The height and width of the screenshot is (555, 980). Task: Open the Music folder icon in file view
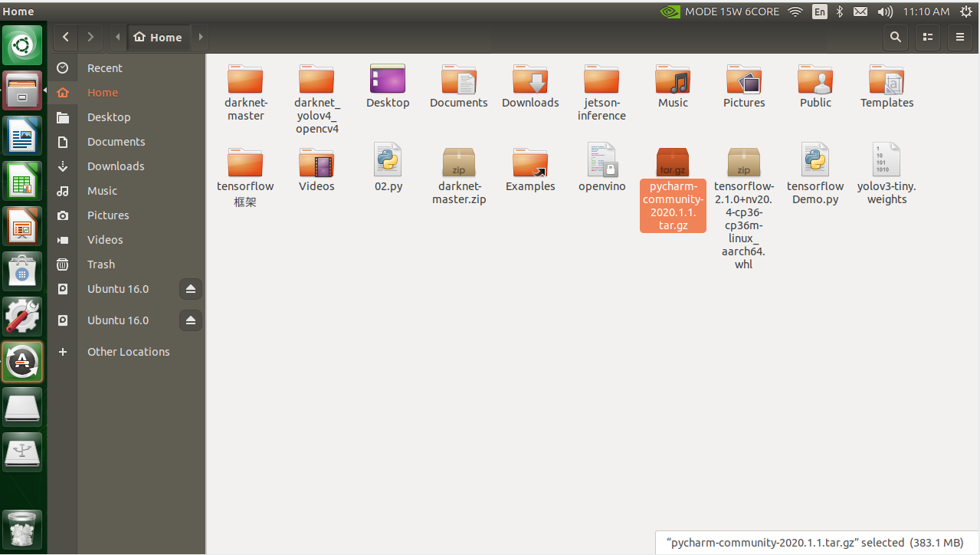point(673,80)
